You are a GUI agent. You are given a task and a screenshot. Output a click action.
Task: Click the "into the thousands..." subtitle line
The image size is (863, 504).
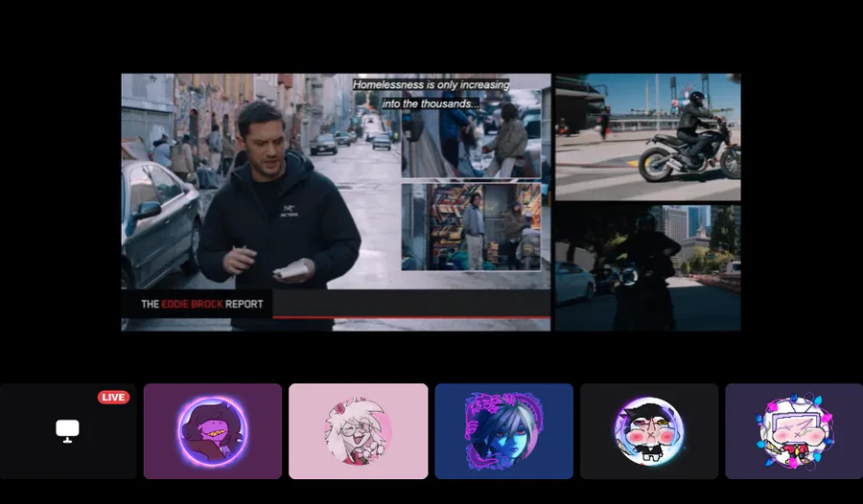pos(431,103)
